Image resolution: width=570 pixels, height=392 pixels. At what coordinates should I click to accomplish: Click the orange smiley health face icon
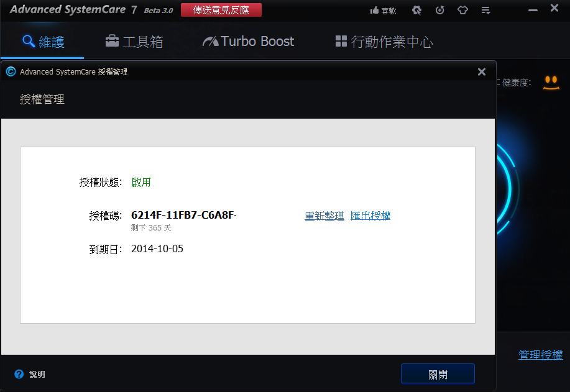[551, 83]
